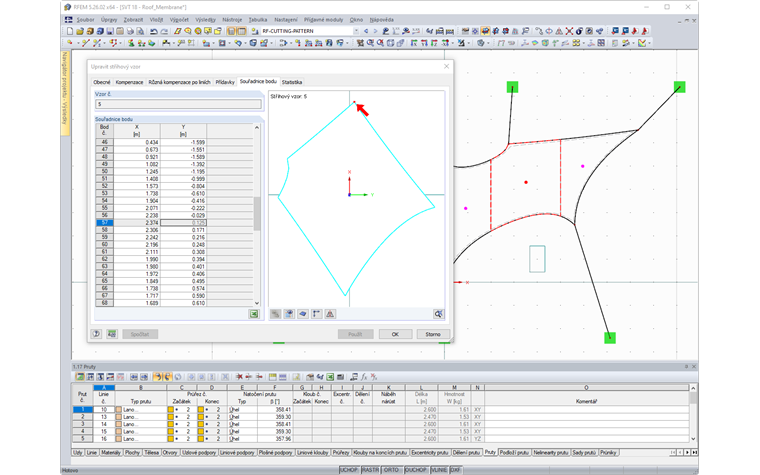Switch to the Přídavky tab
This screenshot has height=475, width=760.
tap(225, 82)
